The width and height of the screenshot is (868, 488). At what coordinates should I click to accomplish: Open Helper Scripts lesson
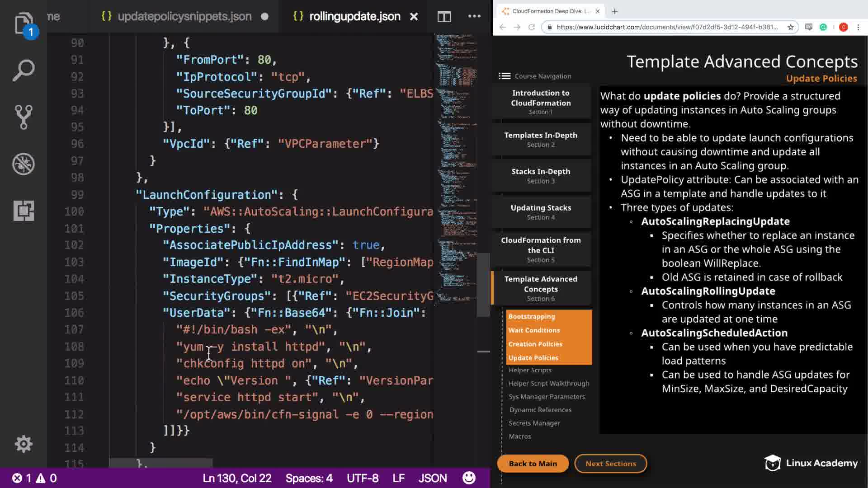click(530, 370)
